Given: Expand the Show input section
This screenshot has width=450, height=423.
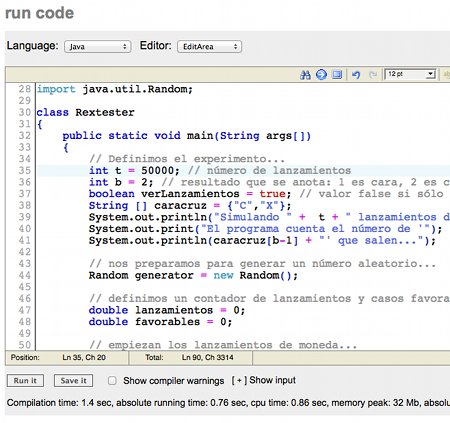Looking at the screenshot, I should tap(264, 380).
